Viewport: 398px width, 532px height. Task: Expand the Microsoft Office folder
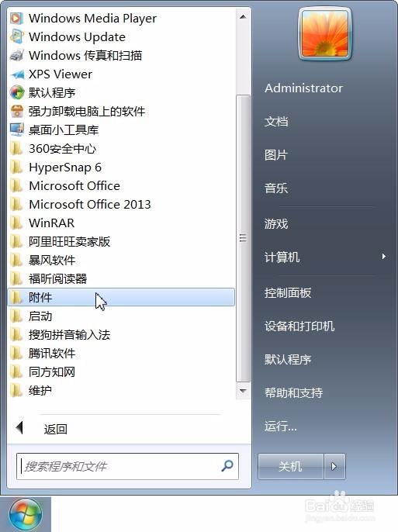click(121, 186)
